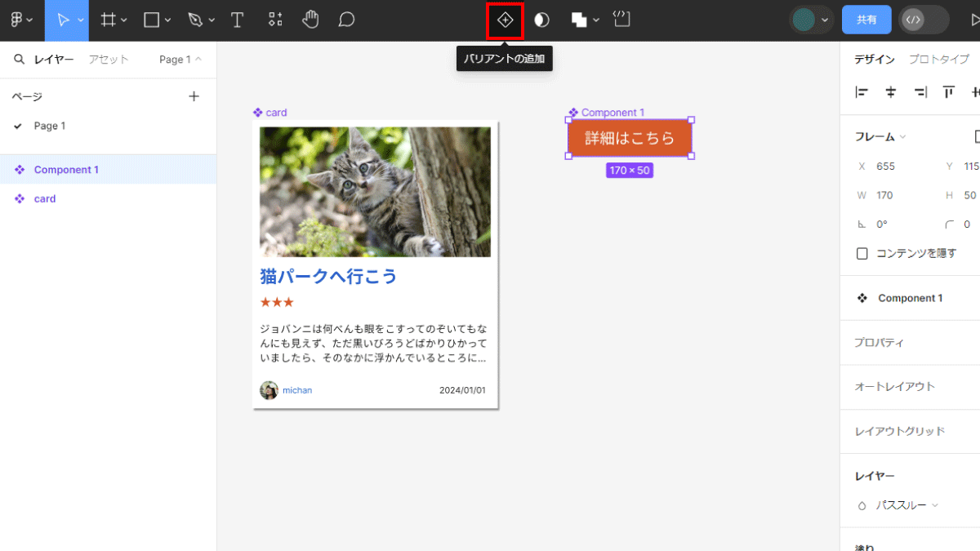Open the Resources tool
The width and height of the screenshot is (980, 551).
click(x=276, y=20)
